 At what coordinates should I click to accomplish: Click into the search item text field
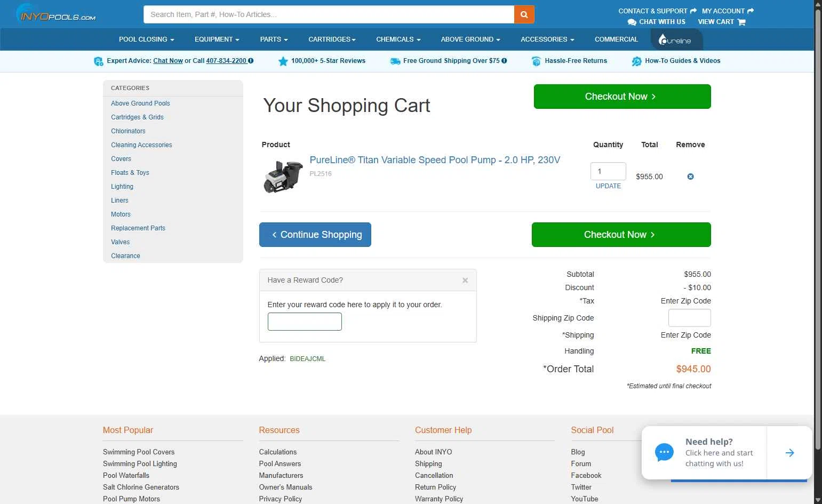(329, 14)
